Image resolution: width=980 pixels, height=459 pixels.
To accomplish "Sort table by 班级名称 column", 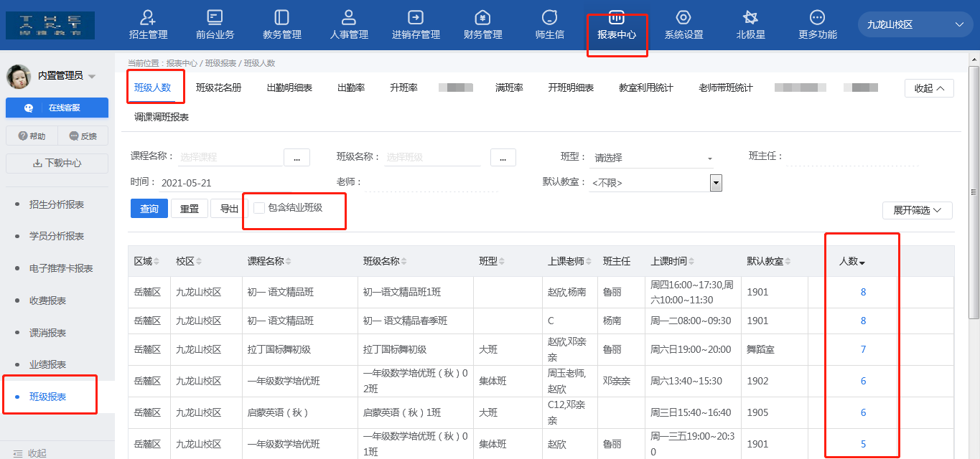I will click(x=403, y=262).
